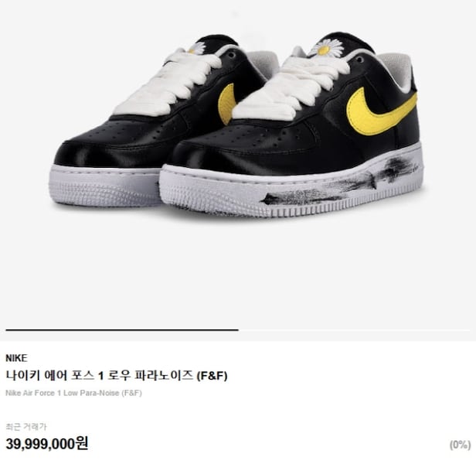Click the dark active segment of image progress bar
The image size is (476, 464).
tap(122, 329)
